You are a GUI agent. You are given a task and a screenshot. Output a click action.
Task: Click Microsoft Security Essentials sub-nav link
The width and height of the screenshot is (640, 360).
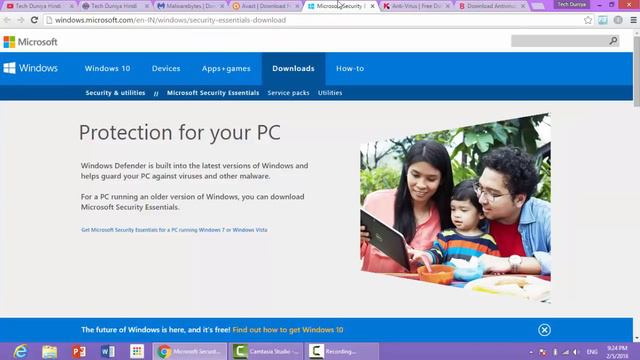(x=213, y=93)
